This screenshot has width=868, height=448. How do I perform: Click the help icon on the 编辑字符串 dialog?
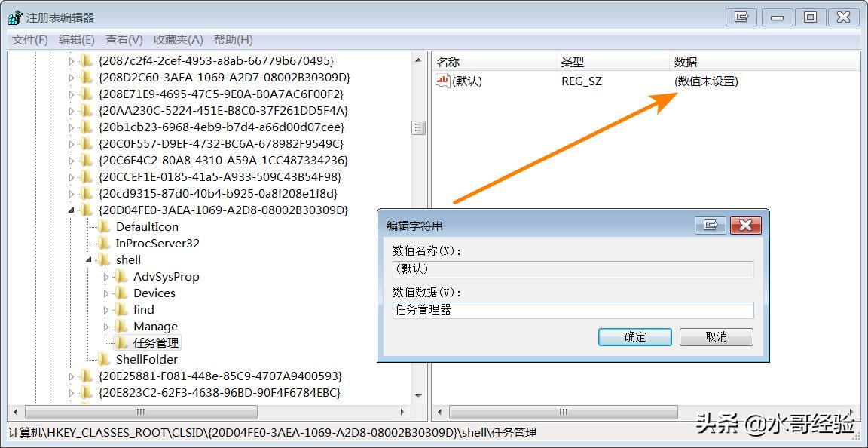click(710, 225)
